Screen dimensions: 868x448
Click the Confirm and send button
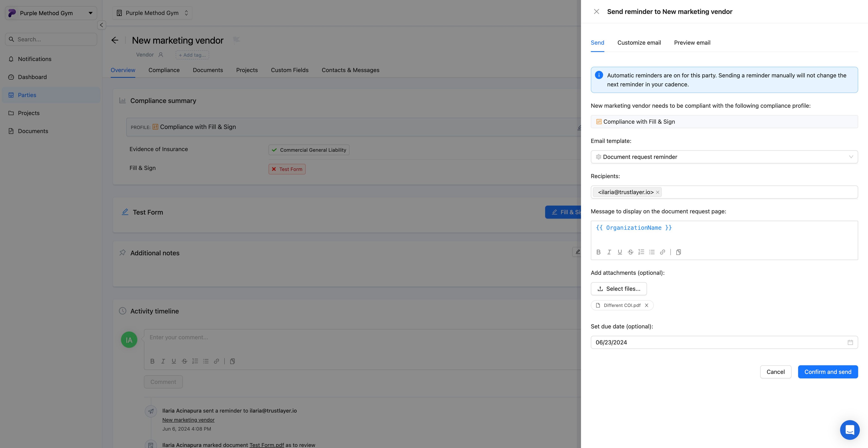tap(828, 372)
